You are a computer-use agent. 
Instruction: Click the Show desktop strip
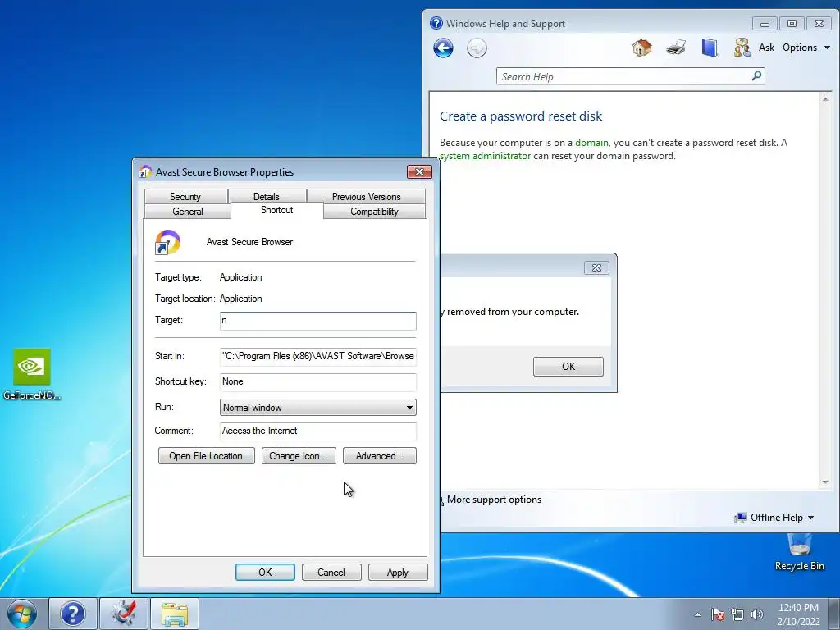point(834,614)
